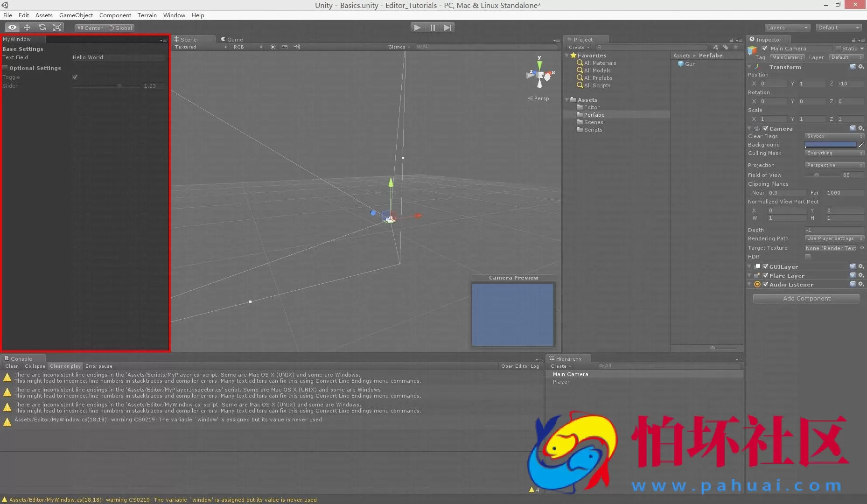867x504 pixels.
Task: Open the Clear Flags dropdown
Action: click(x=833, y=136)
